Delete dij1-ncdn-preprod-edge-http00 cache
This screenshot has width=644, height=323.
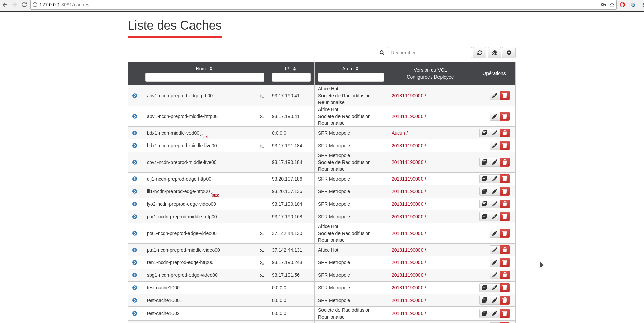click(505, 179)
